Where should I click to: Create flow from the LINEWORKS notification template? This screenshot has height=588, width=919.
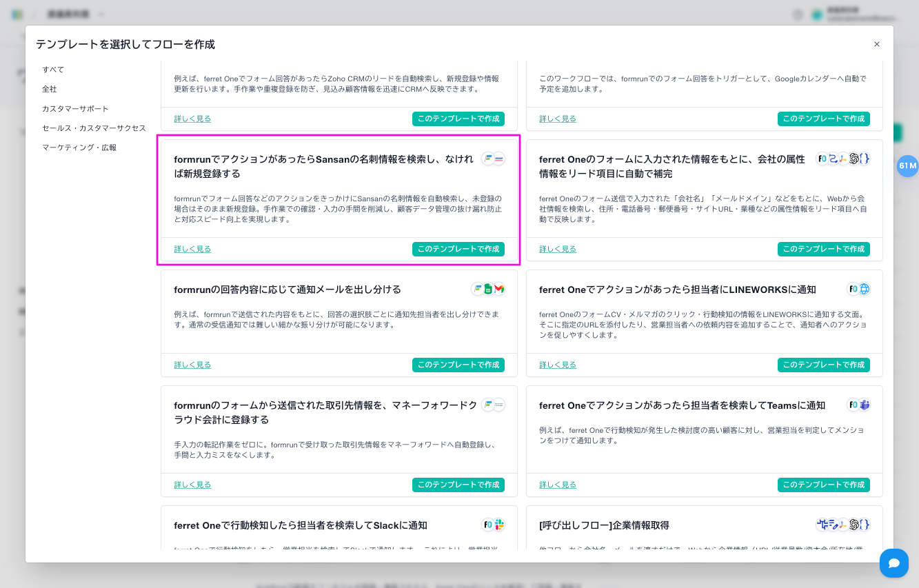click(x=823, y=365)
